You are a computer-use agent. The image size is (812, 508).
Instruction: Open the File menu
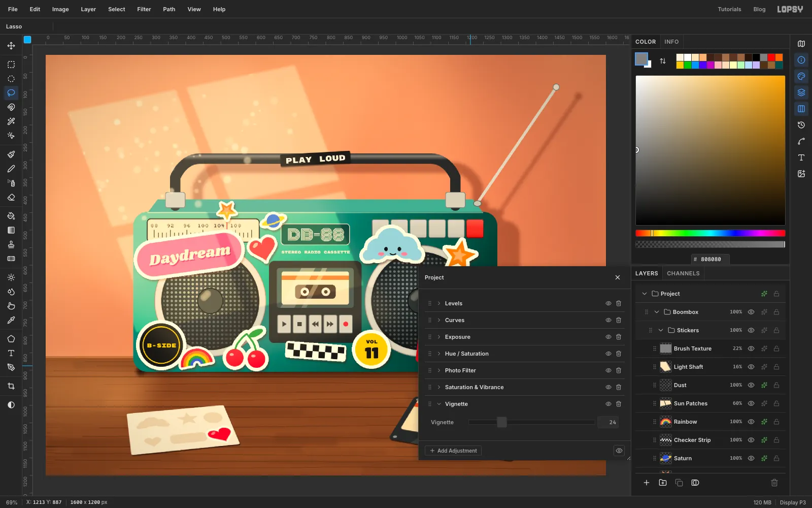pyautogui.click(x=13, y=9)
